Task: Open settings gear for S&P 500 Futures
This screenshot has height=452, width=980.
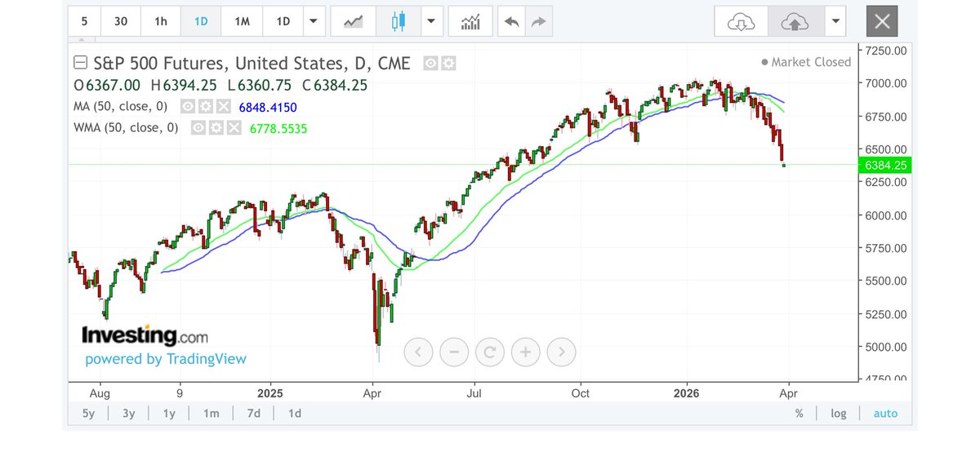Action: (449, 63)
